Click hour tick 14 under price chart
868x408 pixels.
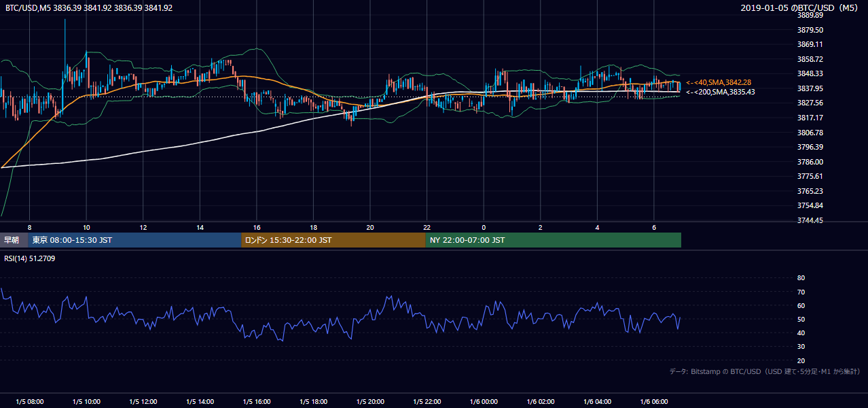200,226
